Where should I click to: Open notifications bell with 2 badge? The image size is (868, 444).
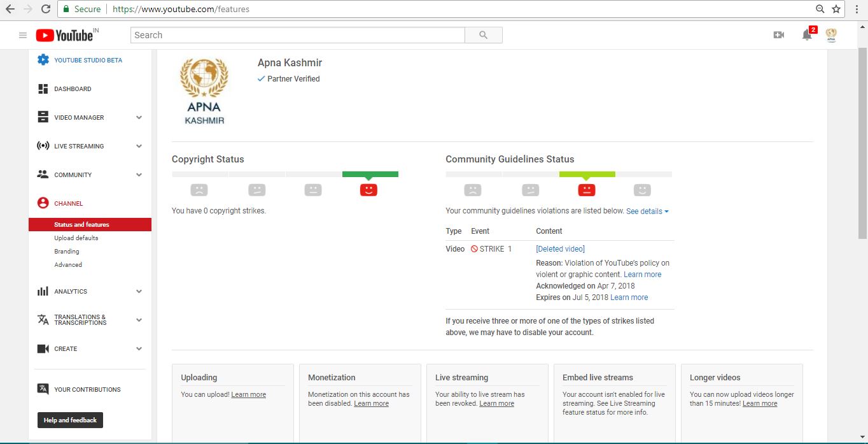coord(807,35)
